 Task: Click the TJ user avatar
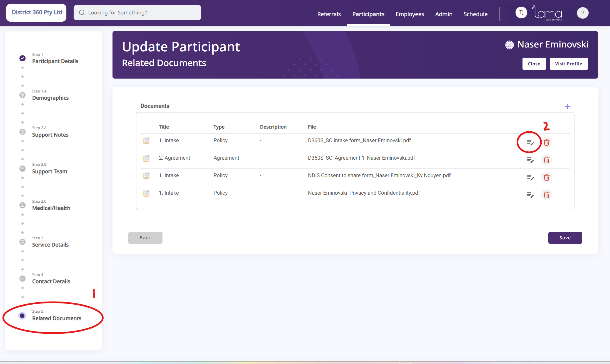[521, 13]
